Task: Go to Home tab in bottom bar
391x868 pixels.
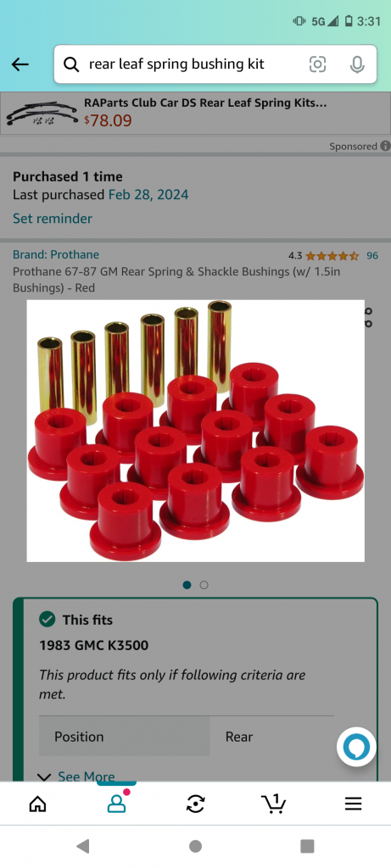Action: point(37,804)
